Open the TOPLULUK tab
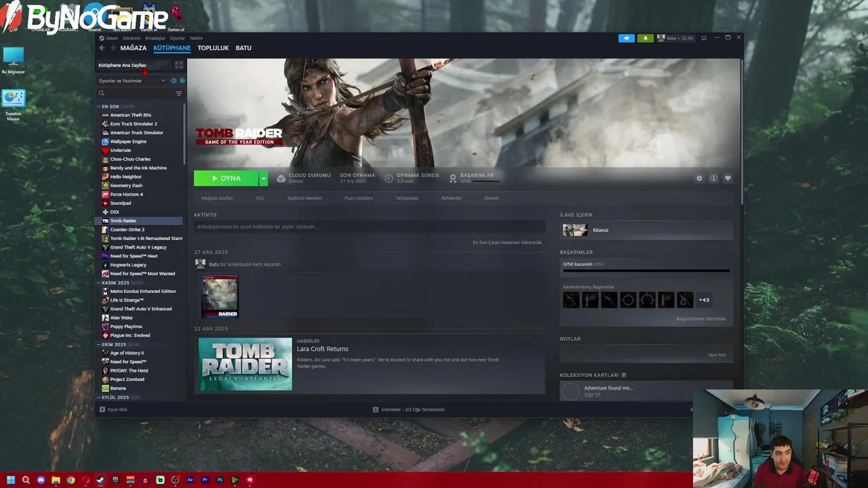 [x=213, y=48]
